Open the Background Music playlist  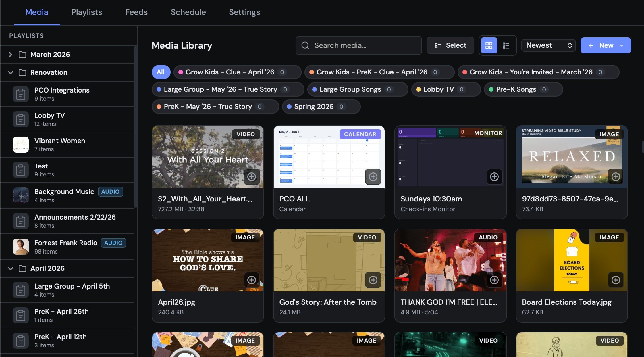click(x=67, y=195)
